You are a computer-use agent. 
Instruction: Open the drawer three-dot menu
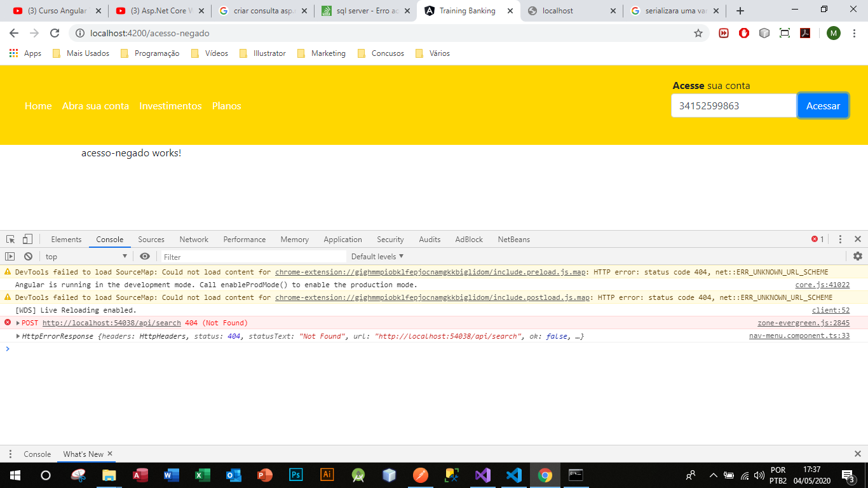10,454
